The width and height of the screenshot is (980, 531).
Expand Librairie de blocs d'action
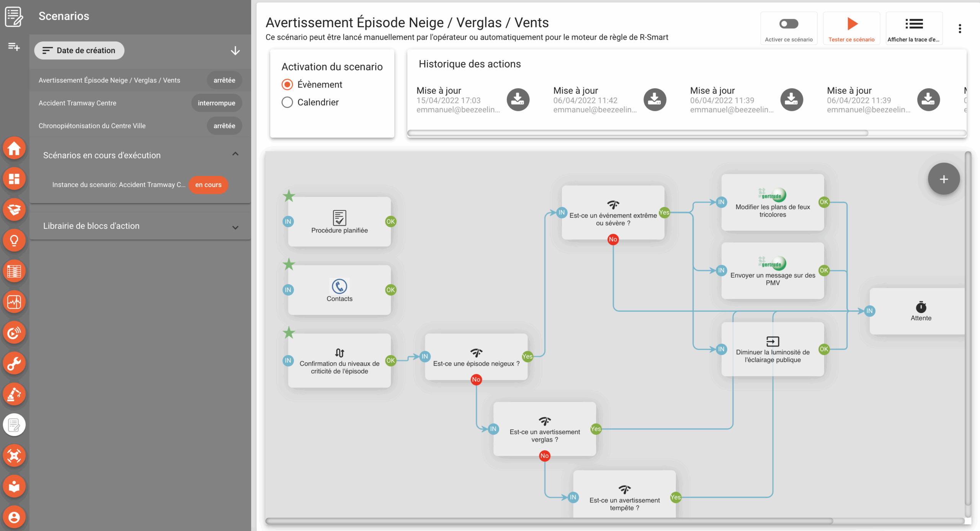coord(235,227)
